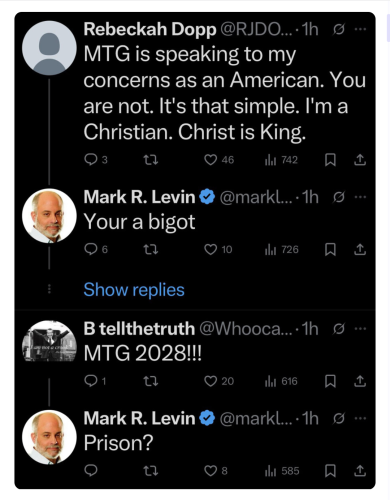Share the 'MTG 2028!!!' tweet
Viewport: 390px width, 500px height.
360,381
